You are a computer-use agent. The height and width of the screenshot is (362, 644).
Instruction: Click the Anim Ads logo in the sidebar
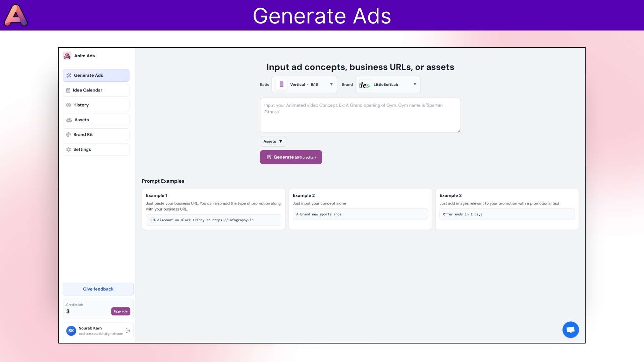(x=67, y=56)
